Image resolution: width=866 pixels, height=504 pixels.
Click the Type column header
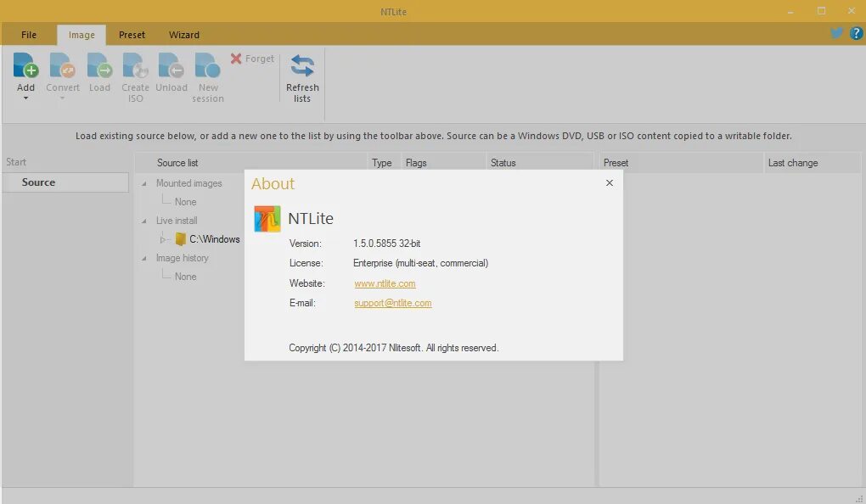(x=383, y=163)
